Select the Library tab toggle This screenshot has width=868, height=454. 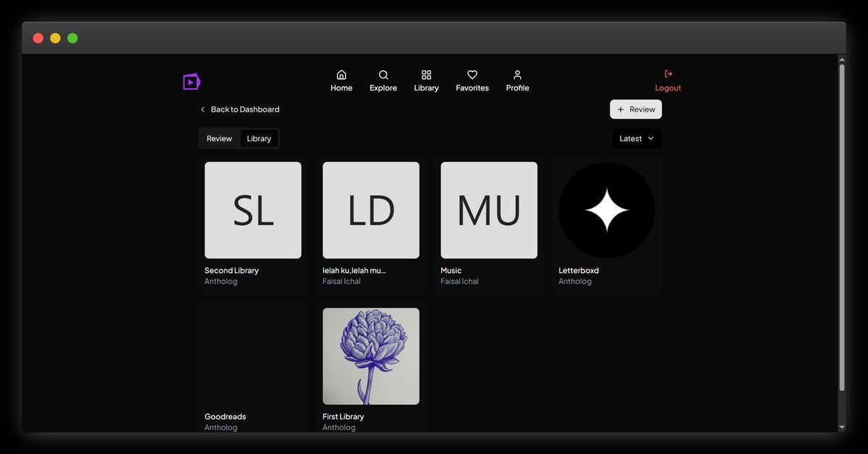tap(259, 138)
